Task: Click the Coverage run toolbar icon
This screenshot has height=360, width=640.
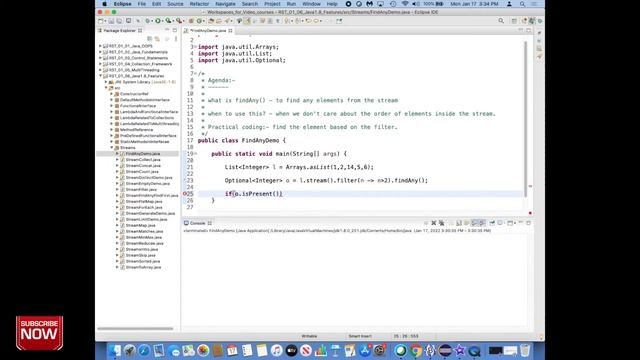Action: (168, 21)
